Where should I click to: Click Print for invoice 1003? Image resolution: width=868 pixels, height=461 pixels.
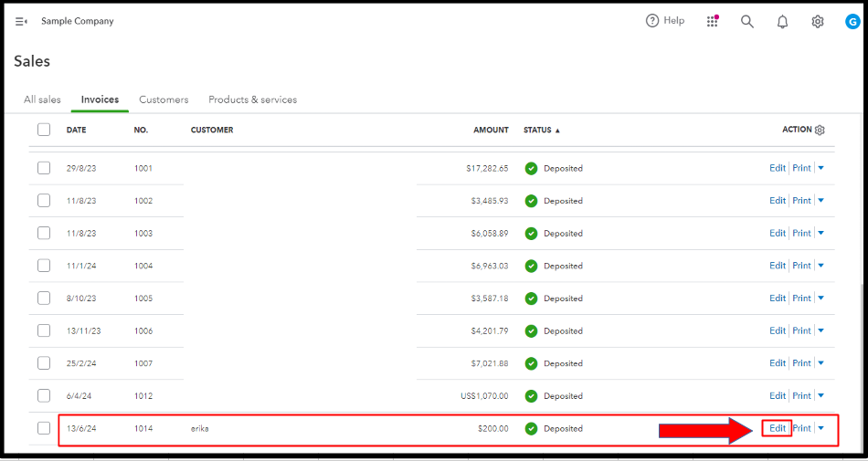click(801, 233)
